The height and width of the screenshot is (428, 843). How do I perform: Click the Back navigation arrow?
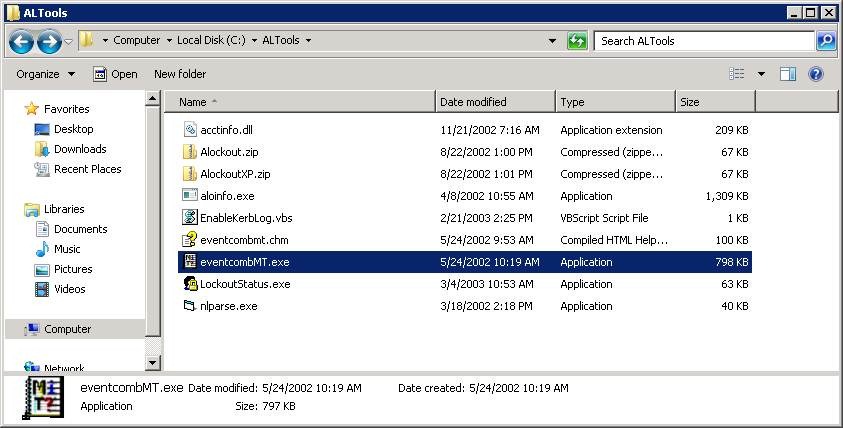(x=21, y=41)
